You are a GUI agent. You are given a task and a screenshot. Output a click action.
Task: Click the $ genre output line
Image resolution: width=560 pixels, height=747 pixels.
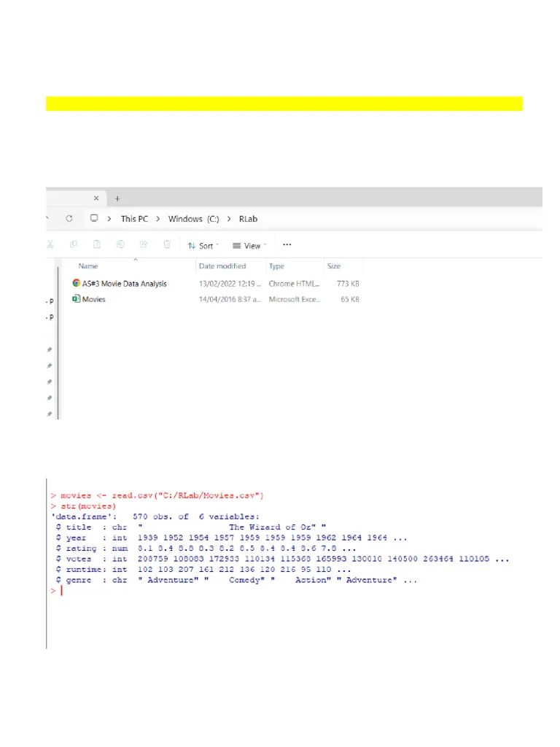pyautogui.click(x=236, y=580)
